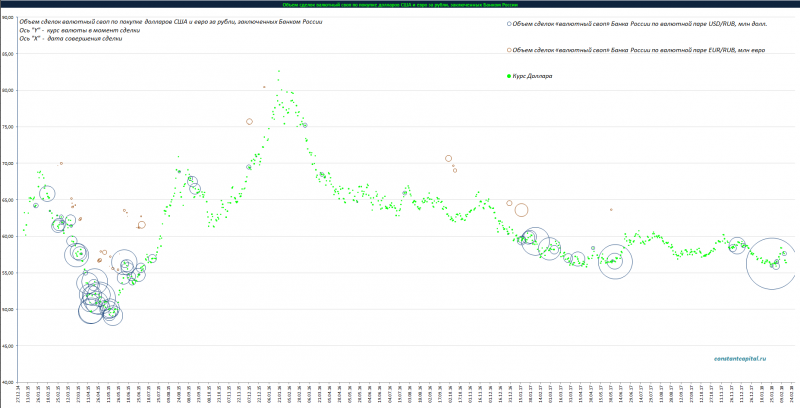Screen dimensions: 800x408
Task: Click the orange EUR/RUB legend circle marker
Action: (510, 48)
